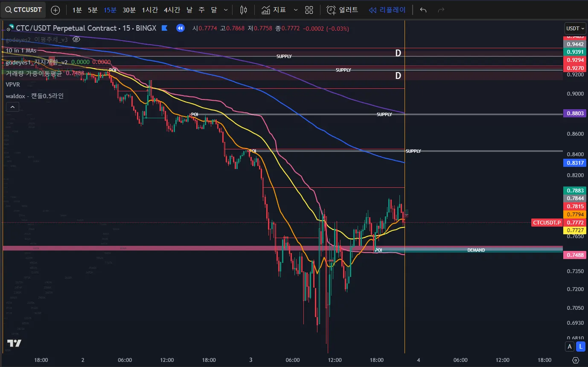Select the SUPPLY label at 0.8803 level
588x367 pixels.
[x=384, y=114]
